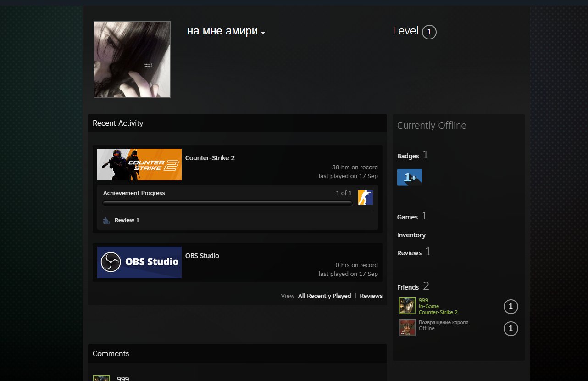The width and height of the screenshot is (588, 381).
Task: Open the Inventory link
Action: point(411,235)
